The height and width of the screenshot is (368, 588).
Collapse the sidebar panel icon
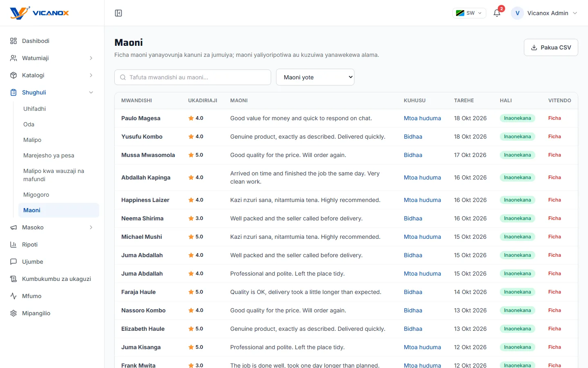[x=118, y=13]
